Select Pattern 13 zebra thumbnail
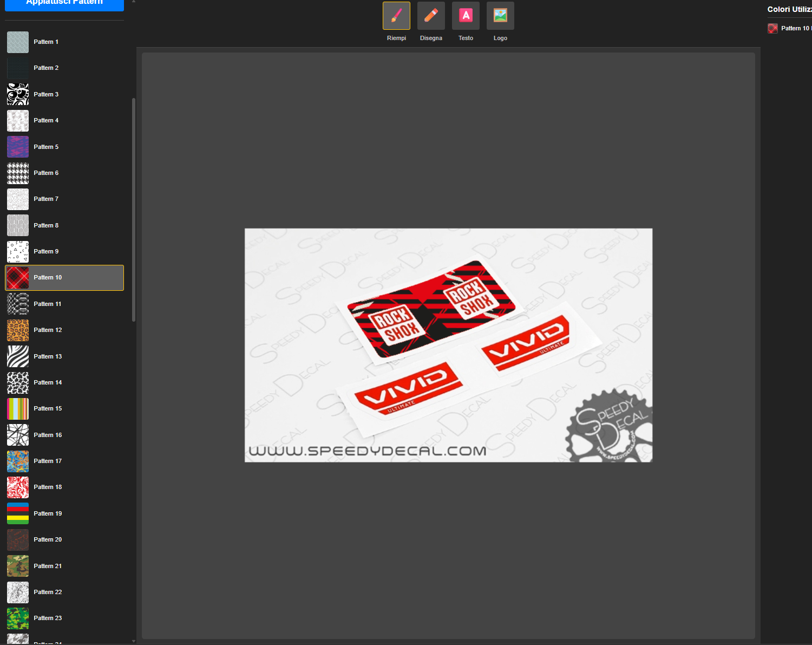 18,356
